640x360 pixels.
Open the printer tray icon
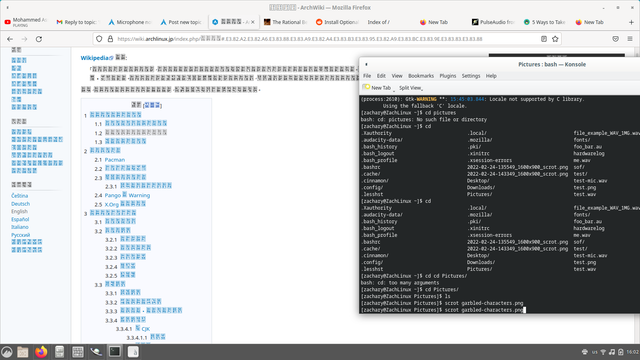pos(585,352)
